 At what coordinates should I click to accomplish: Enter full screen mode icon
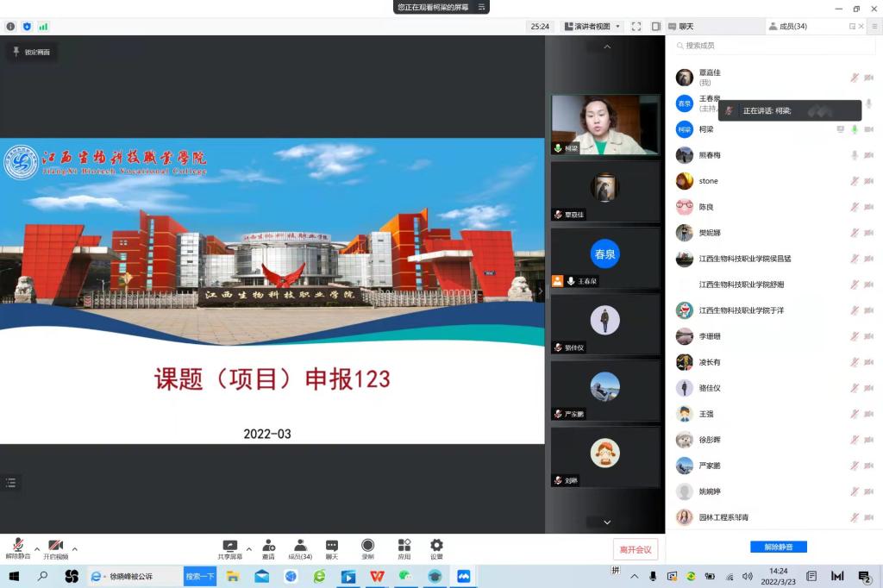click(636, 27)
